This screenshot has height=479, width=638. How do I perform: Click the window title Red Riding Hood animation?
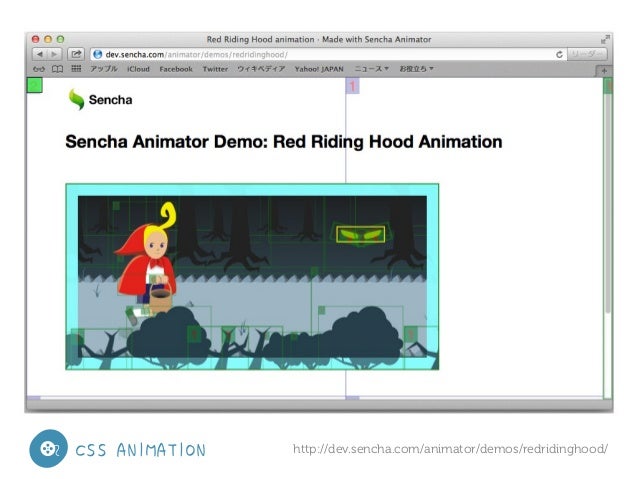[x=319, y=39]
